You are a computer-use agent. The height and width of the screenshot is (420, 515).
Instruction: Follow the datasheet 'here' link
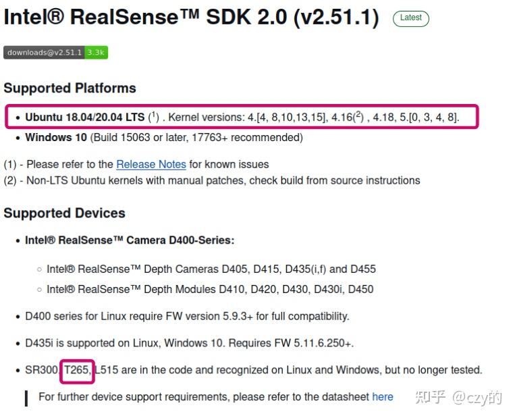coord(382,396)
